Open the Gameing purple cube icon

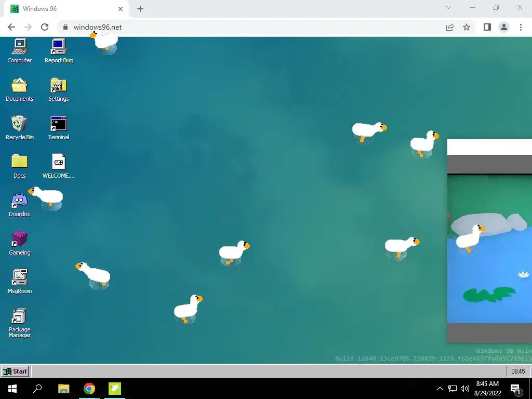(x=20, y=243)
